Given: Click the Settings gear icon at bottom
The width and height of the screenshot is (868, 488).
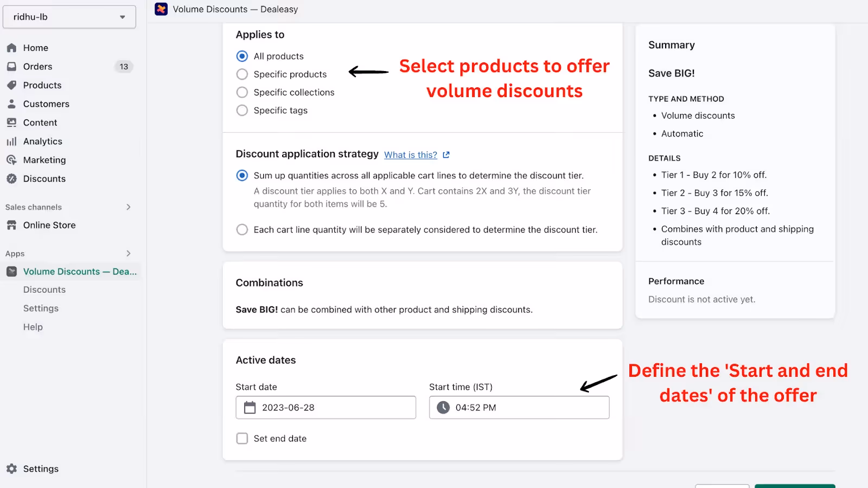Looking at the screenshot, I should coord(11,469).
